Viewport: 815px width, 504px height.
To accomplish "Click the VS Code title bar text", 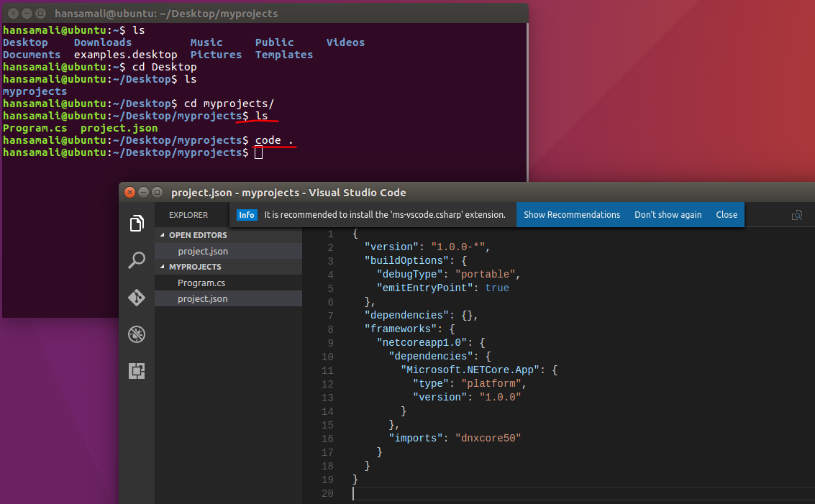I will tap(288, 192).
